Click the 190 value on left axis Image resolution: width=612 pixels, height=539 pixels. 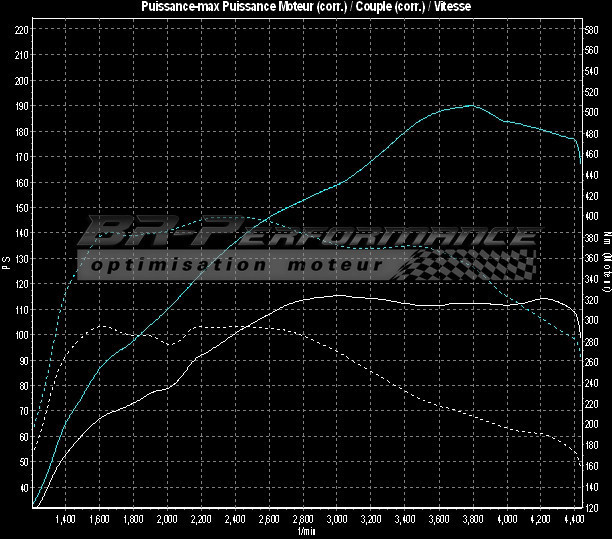21,106
